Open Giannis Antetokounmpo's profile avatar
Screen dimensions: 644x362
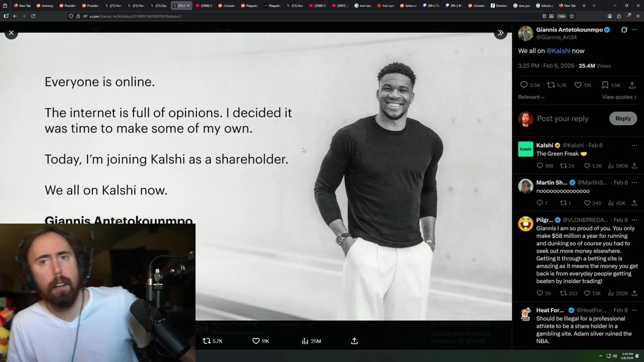tap(526, 33)
